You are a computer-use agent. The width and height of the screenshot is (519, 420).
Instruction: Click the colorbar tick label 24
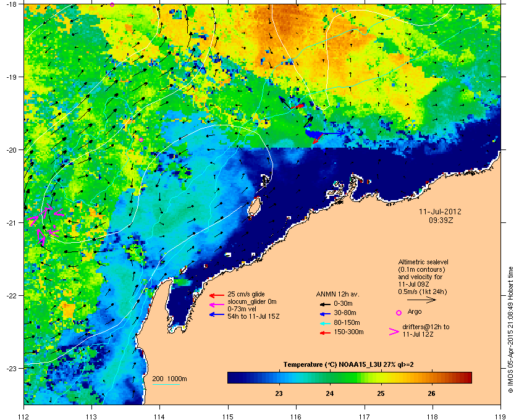330,393
